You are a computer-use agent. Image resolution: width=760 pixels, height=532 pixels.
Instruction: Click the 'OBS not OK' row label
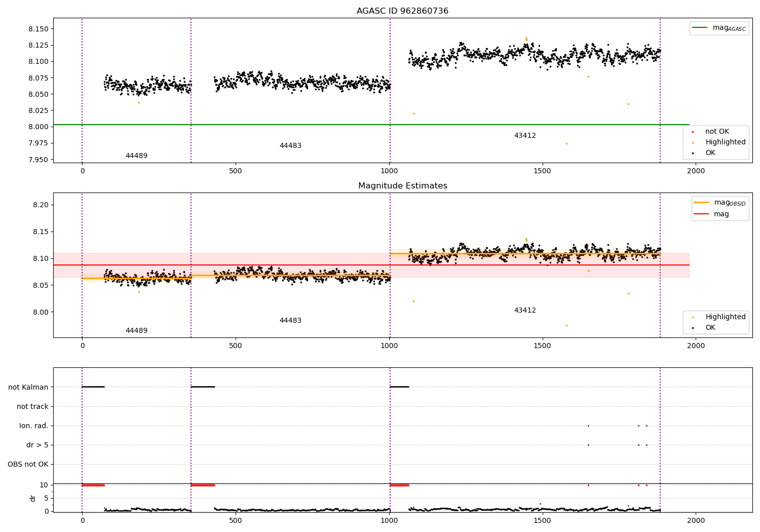click(x=28, y=464)
